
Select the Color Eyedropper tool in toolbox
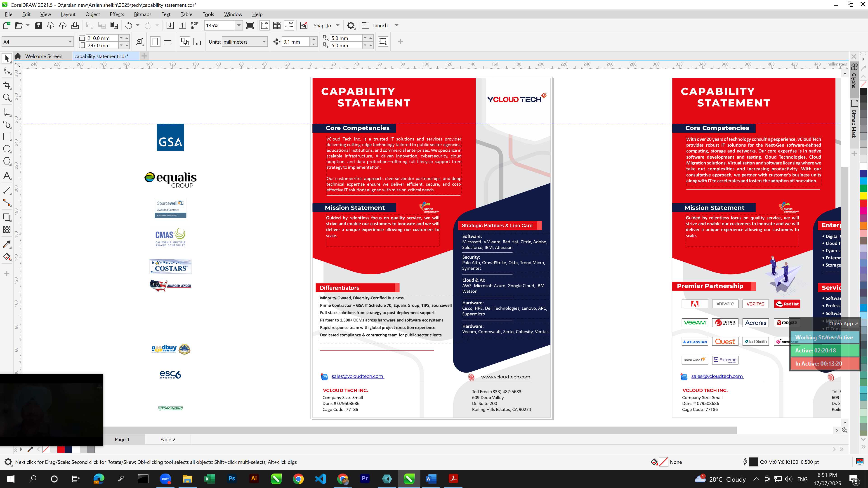pos(7,244)
